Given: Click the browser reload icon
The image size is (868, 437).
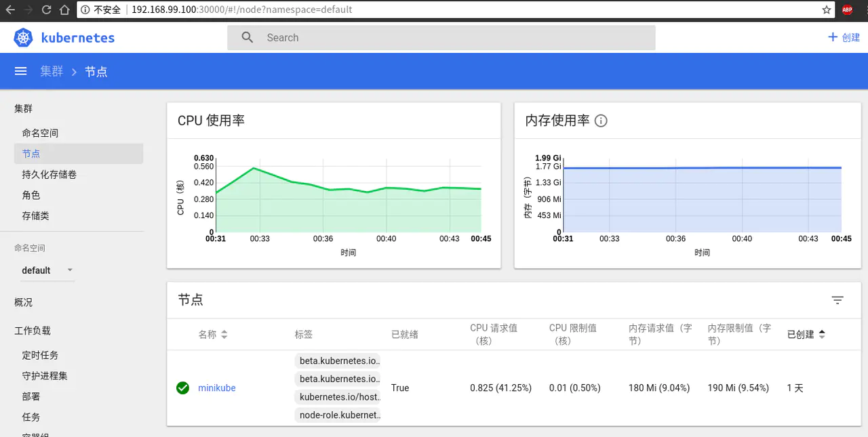Looking at the screenshot, I should [46, 10].
